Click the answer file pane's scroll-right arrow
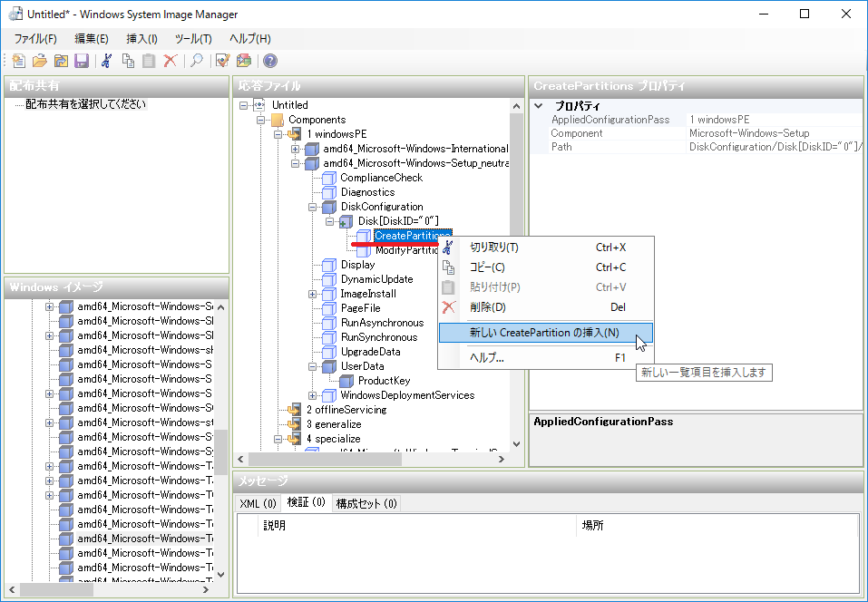 [502, 459]
